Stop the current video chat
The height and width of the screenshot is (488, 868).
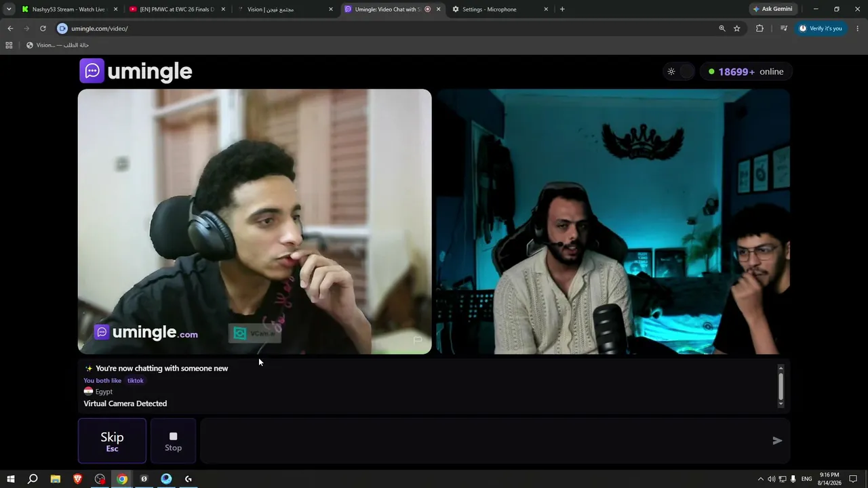pos(173,441)
